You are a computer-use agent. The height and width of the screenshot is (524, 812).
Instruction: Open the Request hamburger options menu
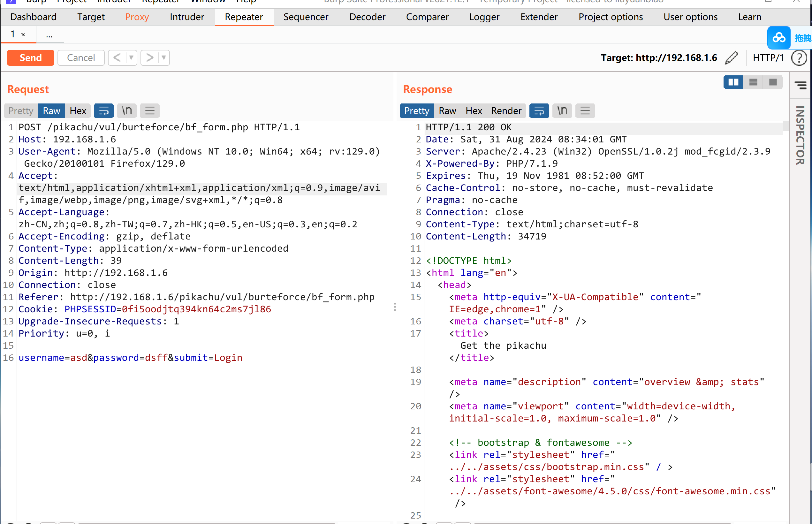[x=150, y=110]
